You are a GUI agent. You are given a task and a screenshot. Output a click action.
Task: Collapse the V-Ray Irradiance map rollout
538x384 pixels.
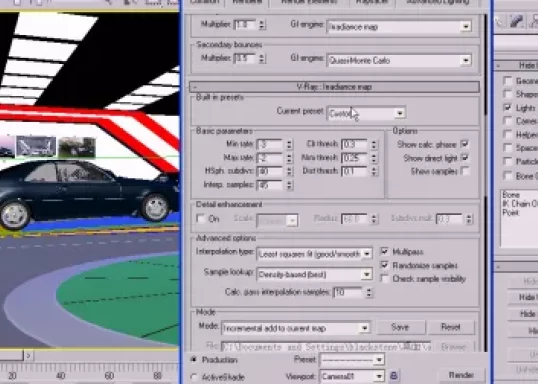coord(334,87)
